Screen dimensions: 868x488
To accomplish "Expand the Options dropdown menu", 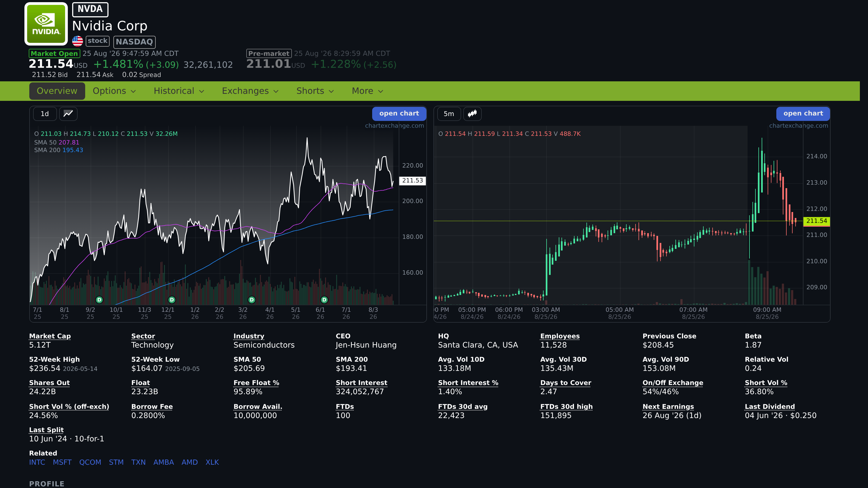I will [114, 91].
